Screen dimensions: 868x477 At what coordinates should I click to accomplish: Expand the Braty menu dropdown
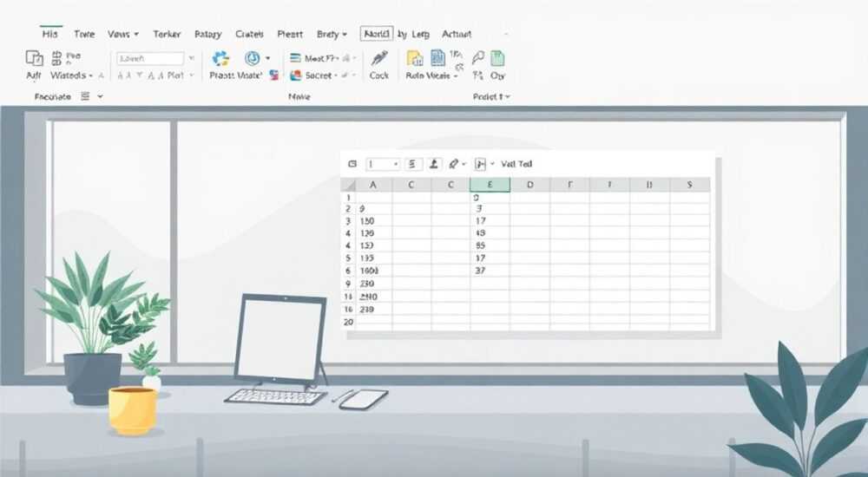332,35
